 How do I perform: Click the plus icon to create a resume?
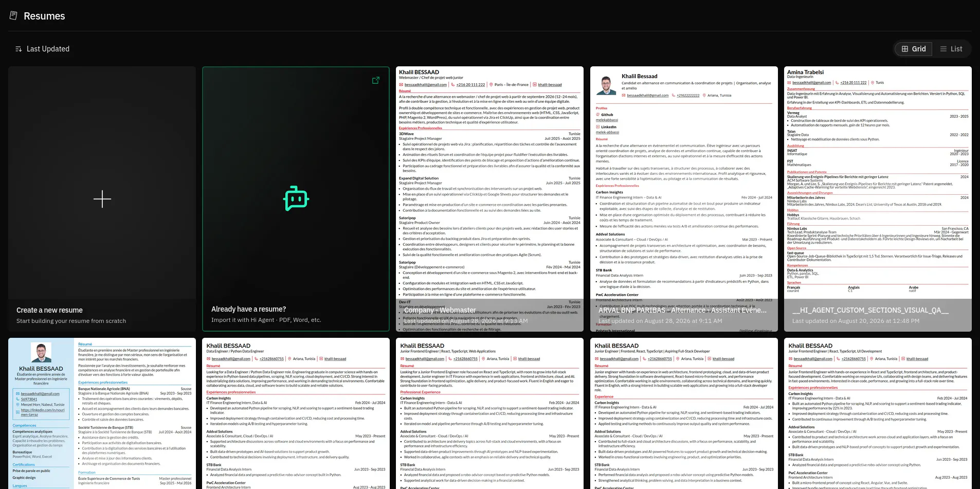pos(102,199)
